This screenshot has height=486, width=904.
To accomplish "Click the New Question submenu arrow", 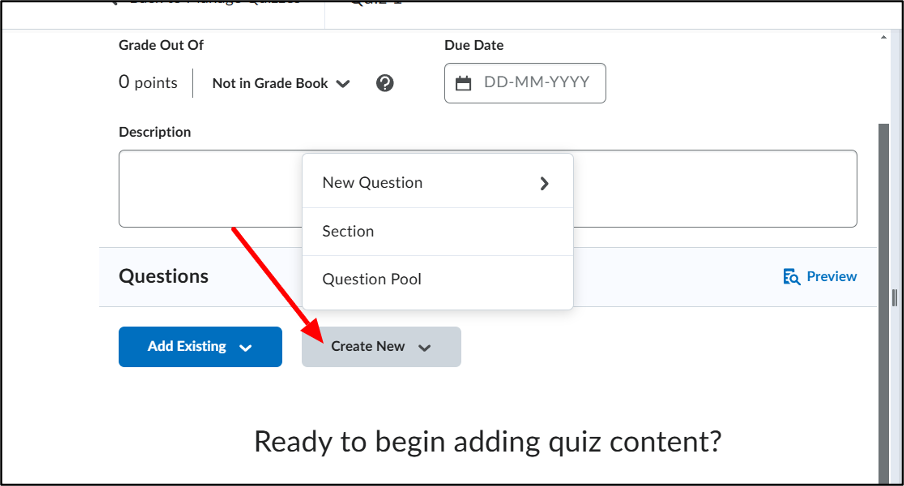I will click(544, 183).
